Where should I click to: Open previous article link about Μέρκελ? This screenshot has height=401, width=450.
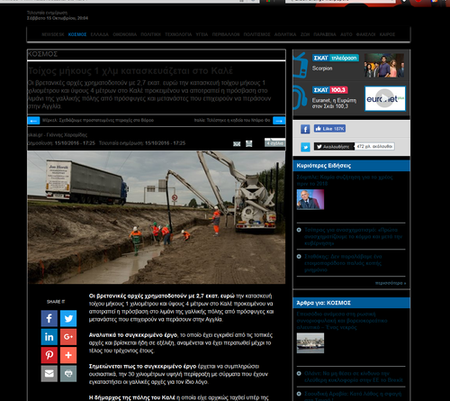98,120
